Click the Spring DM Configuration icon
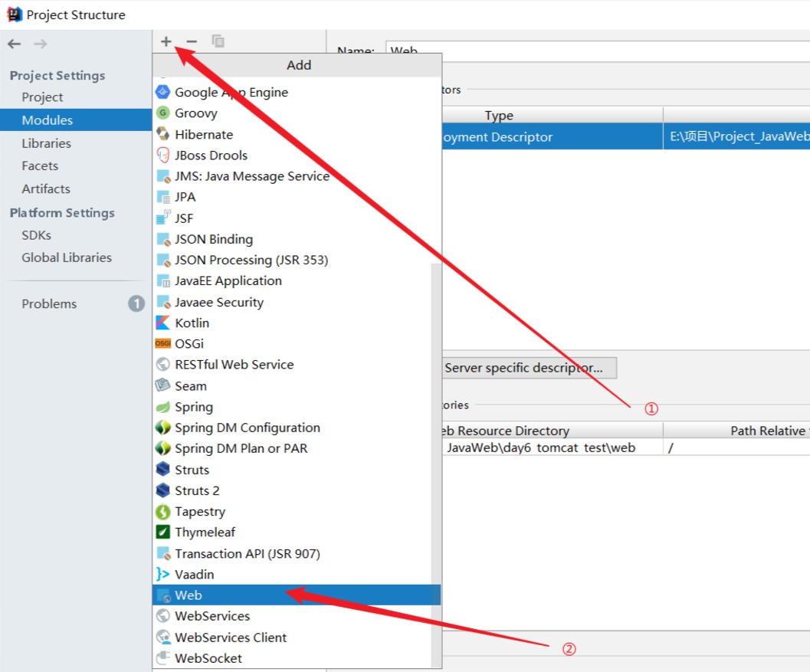 pyautogui.click(x=162, y=428)
